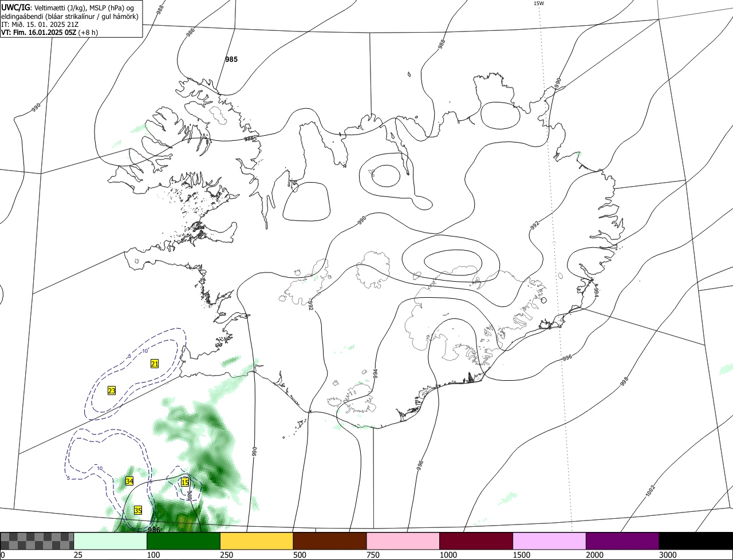The height and width of the screenshot is (560, 733).
Task: Click the legend tick value 1500
Action: click(521, 555)
